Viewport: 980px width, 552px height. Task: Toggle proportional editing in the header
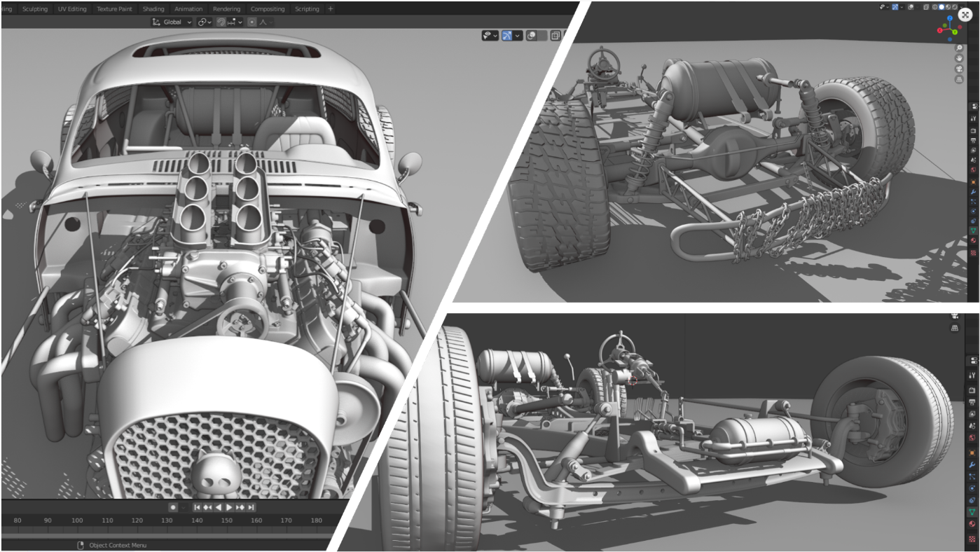point(252,22)
